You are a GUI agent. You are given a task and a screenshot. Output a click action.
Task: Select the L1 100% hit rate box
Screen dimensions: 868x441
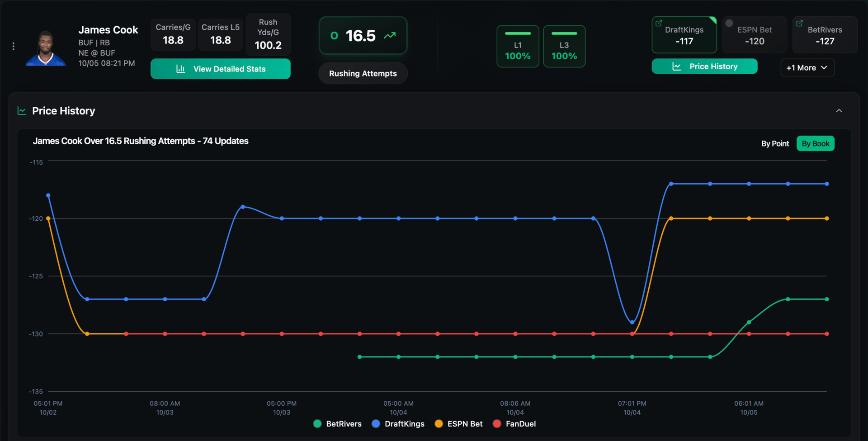point(518,46)
